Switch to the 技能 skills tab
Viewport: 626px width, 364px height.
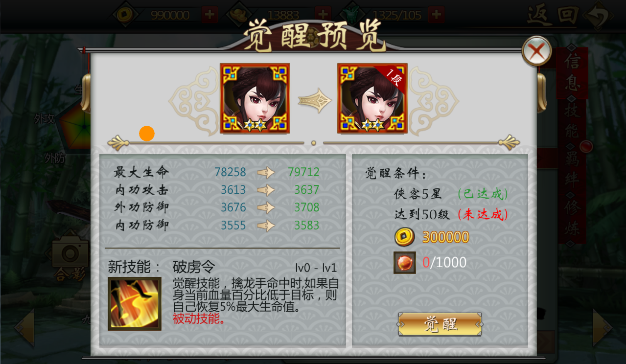tap(572, 121)
